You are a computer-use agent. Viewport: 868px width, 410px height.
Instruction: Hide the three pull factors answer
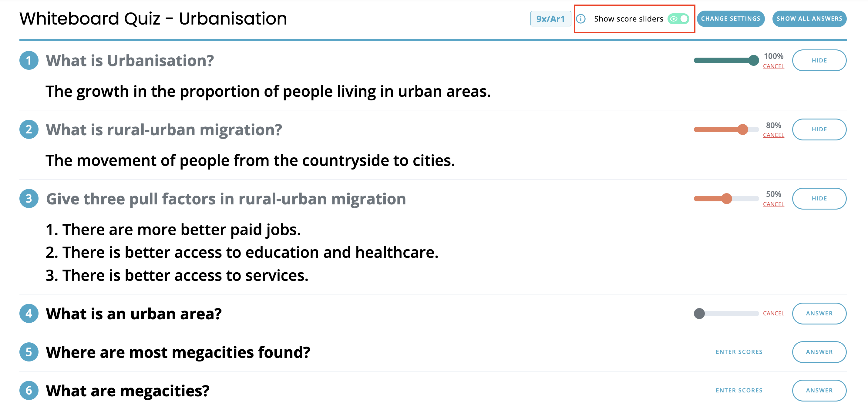coord(819,198)
